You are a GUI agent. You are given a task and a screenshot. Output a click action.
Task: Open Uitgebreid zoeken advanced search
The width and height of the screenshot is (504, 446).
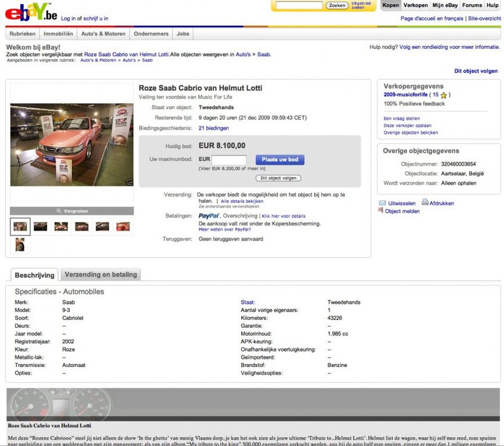pyautogui.click(x=361, y=5)
